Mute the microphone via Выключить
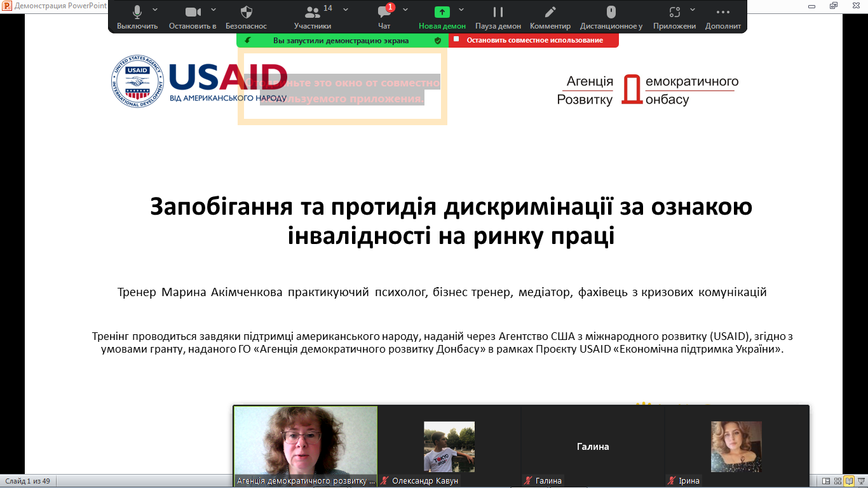 [137, 17]
